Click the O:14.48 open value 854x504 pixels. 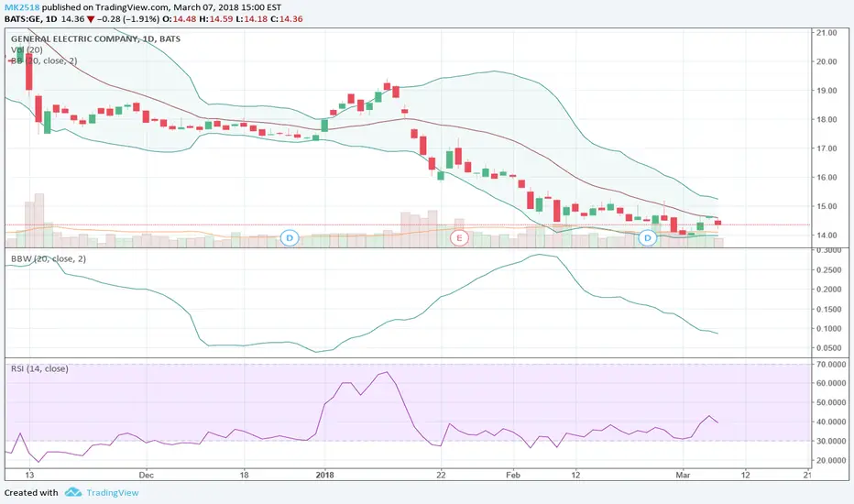180,19
